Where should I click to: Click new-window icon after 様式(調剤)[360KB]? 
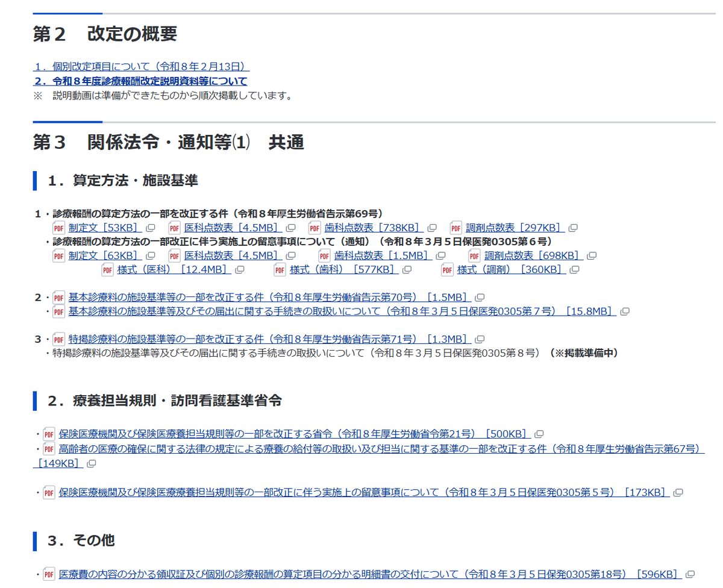575,271
